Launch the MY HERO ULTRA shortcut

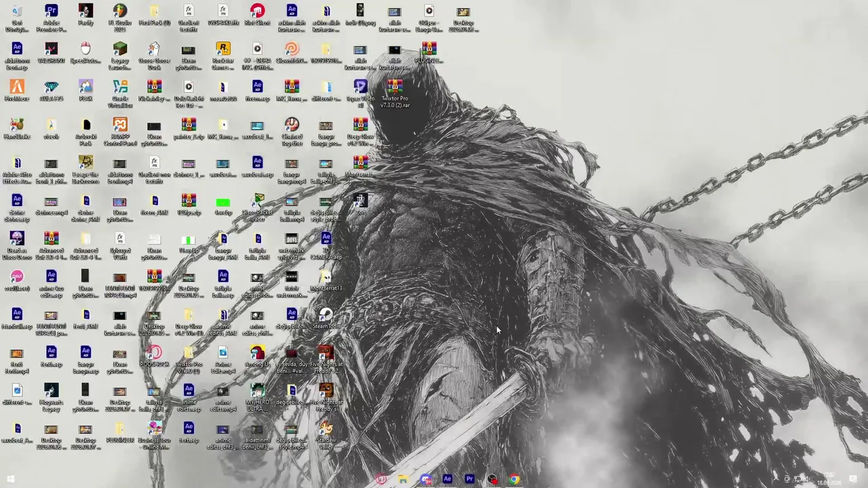tap(257, 398)
